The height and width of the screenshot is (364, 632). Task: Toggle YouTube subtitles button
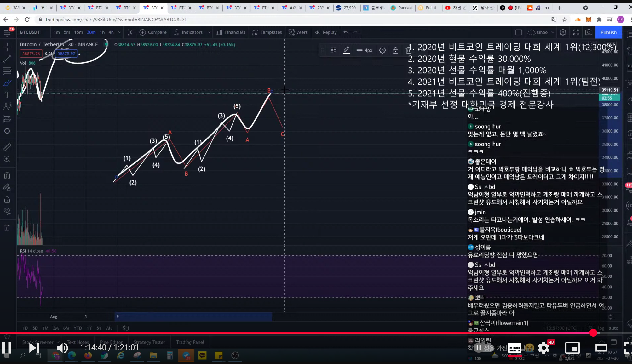514,348
